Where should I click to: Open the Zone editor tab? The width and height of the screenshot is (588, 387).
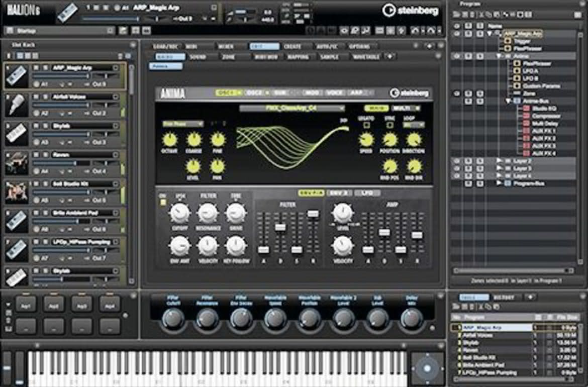(228, 57)
